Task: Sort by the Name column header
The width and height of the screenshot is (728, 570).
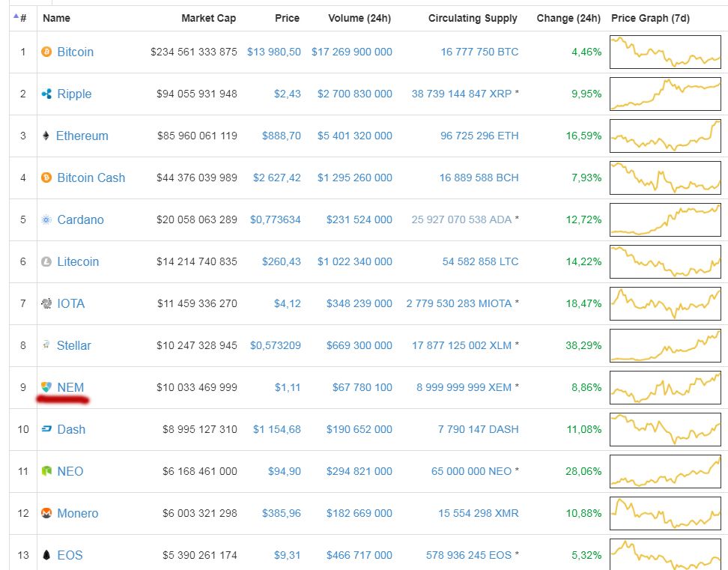Action: [x=57, y=18]
